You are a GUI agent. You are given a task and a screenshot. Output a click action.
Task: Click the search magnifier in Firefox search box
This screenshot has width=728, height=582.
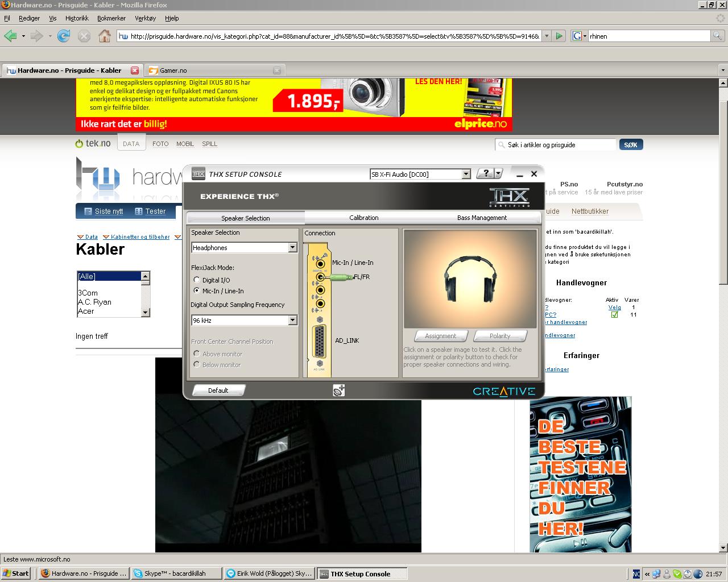coord(718,36)
